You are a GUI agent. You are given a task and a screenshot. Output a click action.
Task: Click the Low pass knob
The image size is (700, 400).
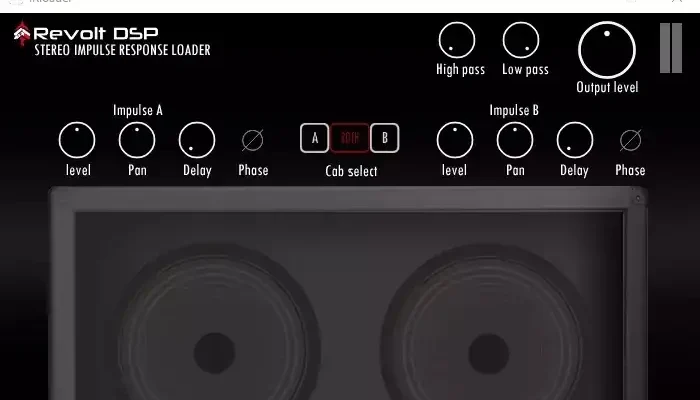pos(521,40)
